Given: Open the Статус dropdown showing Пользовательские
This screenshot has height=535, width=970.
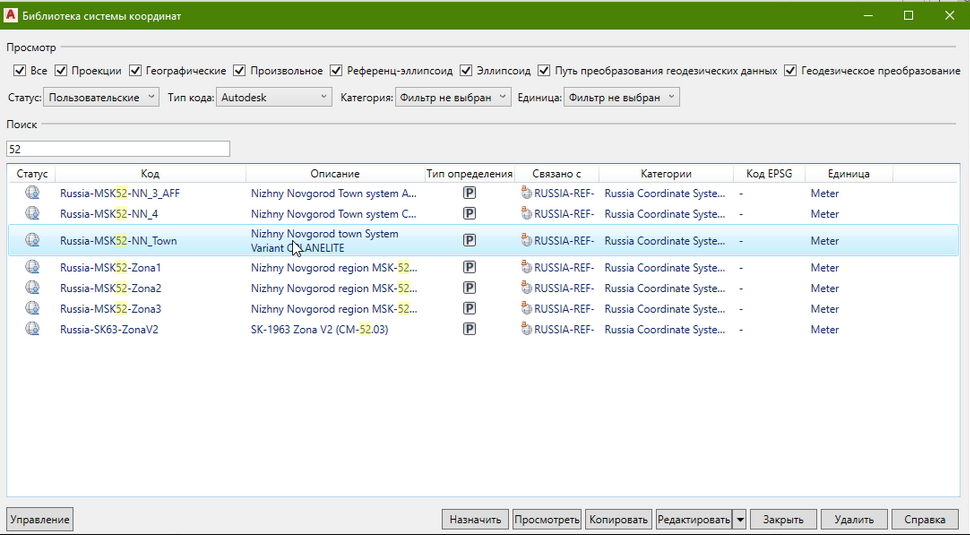Looking at the screenshot, I should pyautogui.click(x=101, y=97).
